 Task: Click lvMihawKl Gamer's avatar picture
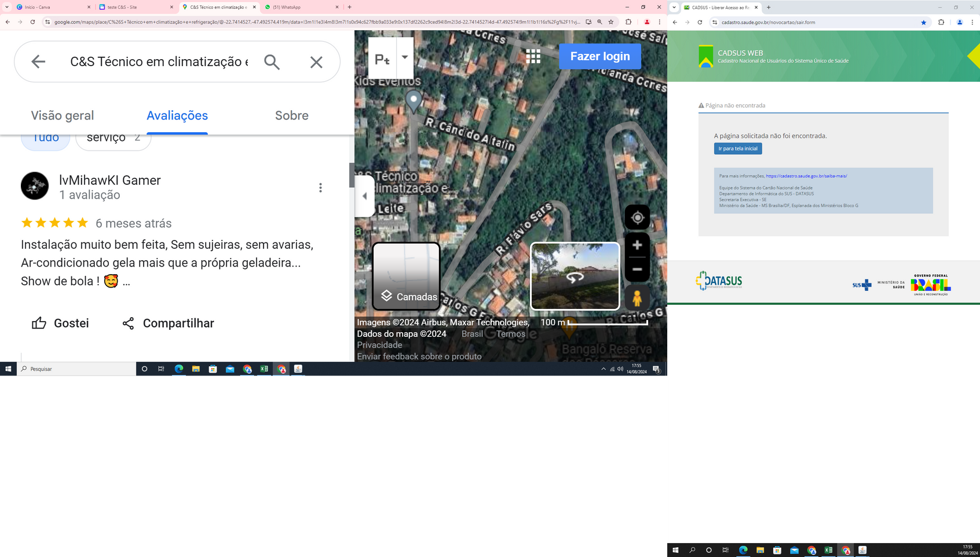(35, 185)
